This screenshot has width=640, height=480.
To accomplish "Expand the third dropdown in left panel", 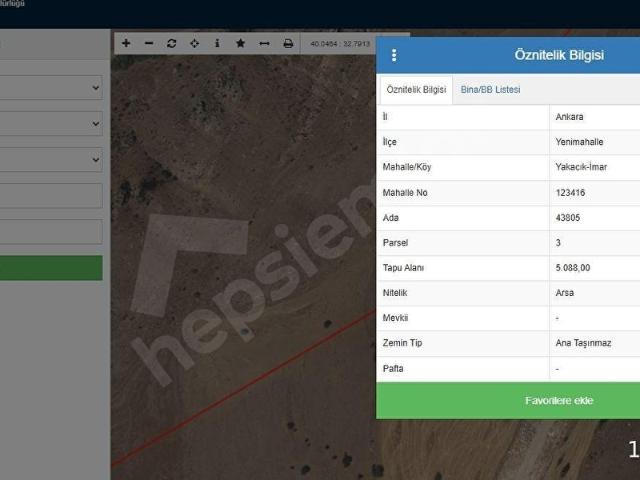I will pyautogui.click(x=51, y=159).
